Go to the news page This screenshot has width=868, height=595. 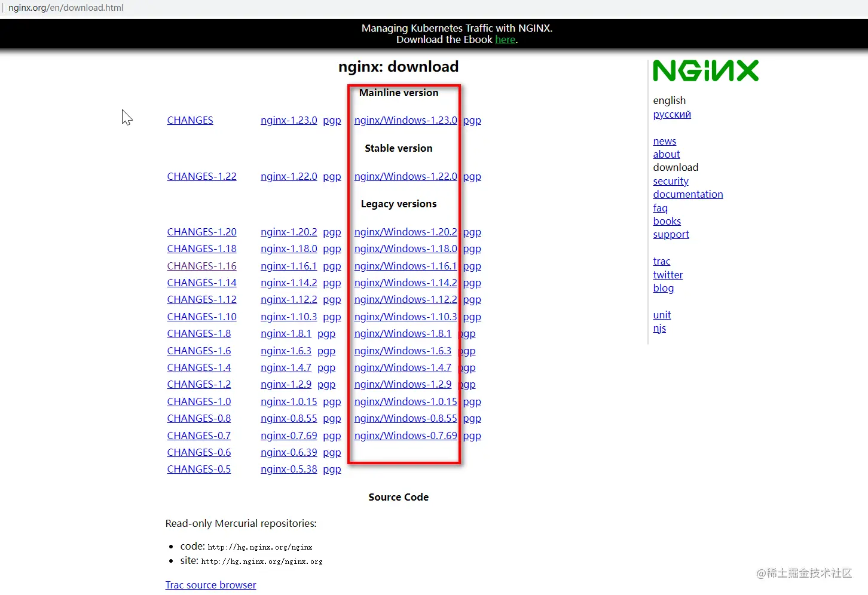[x=665, y=141]
